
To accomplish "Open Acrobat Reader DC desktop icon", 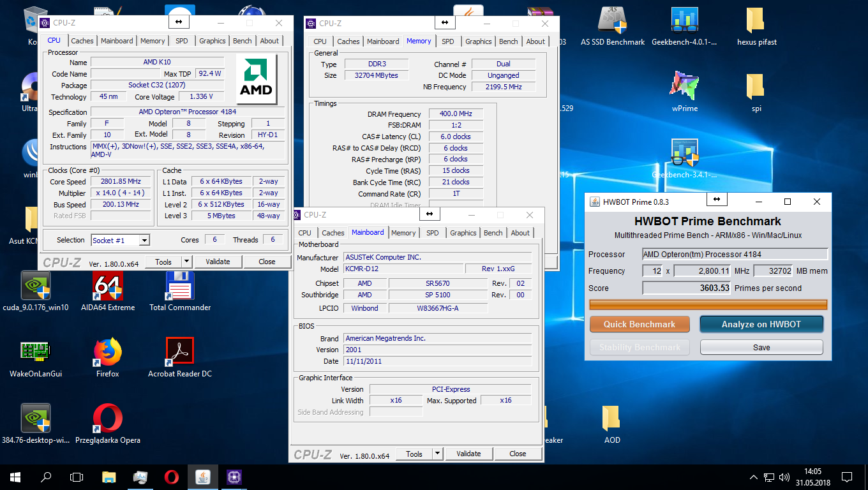I will click(x=180, y=357).
